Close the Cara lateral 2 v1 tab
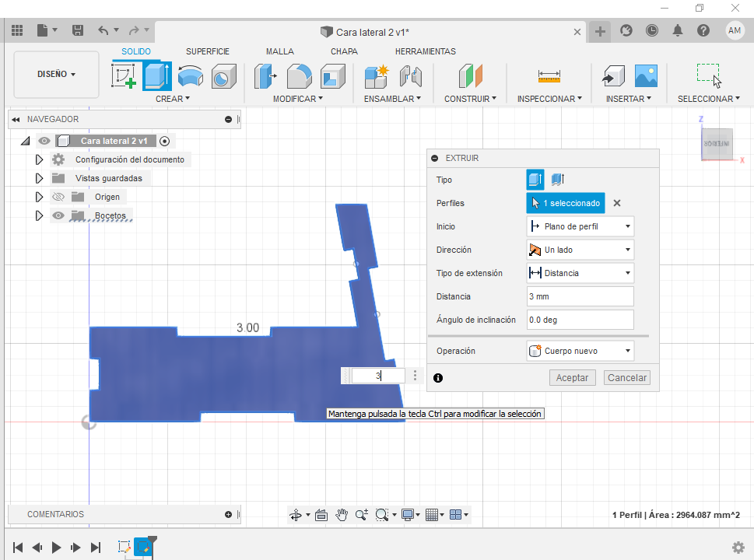 pos(577,32)
